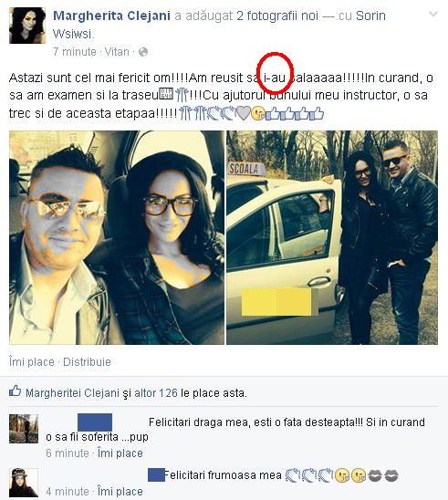View the 126 others who liked
The height and width of the screenshot is (500, 448).
(x=156, y=393)
